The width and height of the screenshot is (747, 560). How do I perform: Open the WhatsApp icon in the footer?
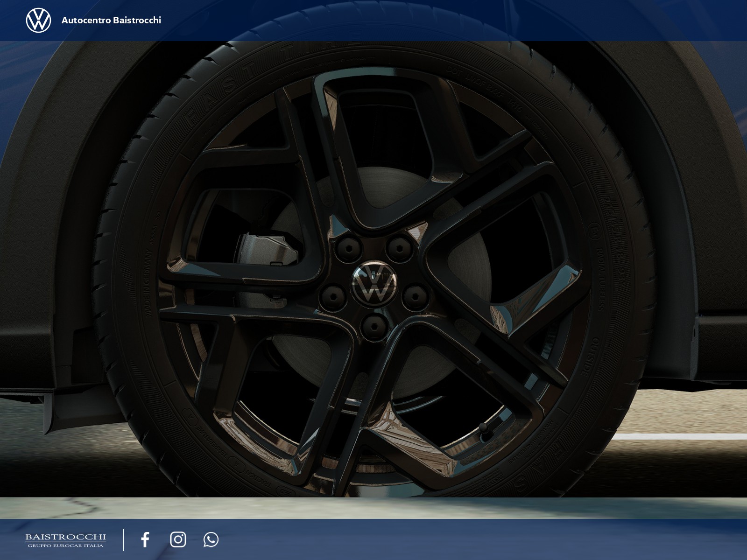(211, 539)
